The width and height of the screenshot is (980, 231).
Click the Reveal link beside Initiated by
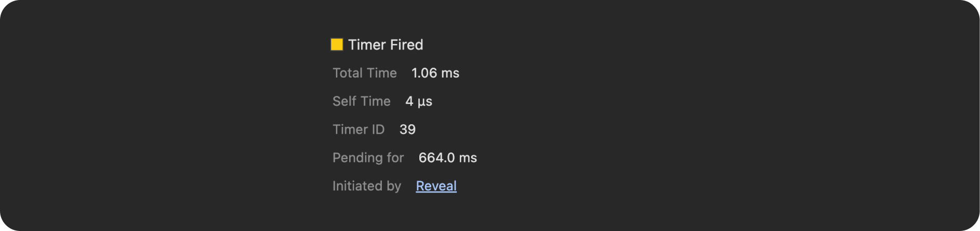(436, 186)
